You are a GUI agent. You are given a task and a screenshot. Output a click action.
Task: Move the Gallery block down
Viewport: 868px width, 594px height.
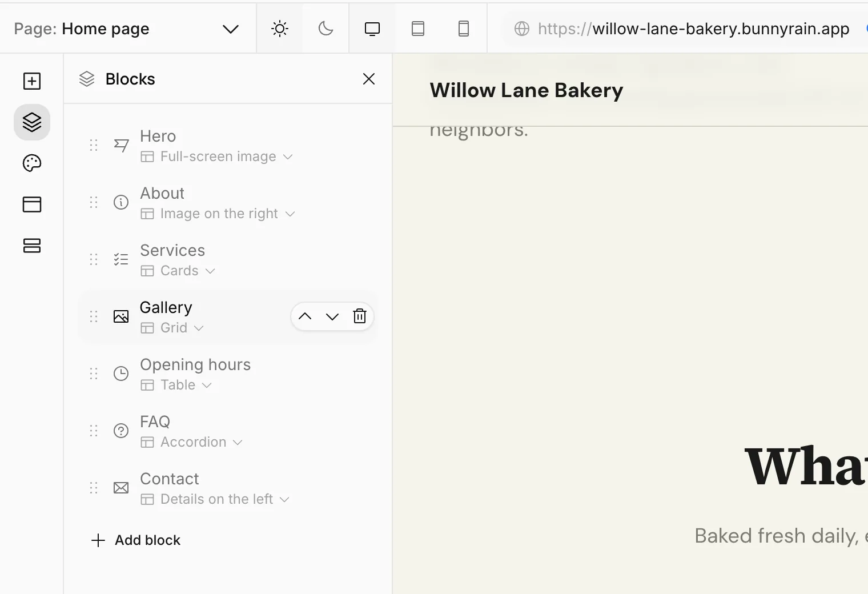tap(332, 316)
